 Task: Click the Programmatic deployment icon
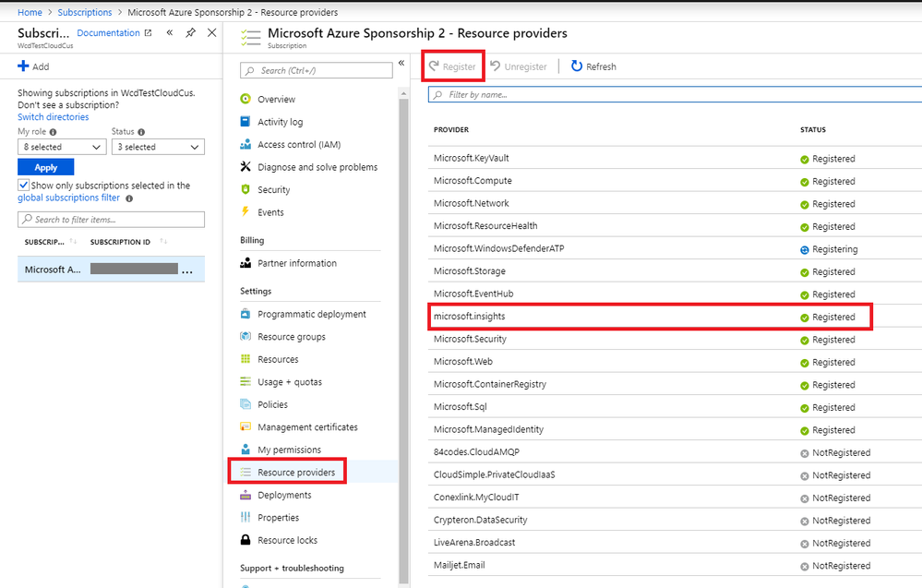pyautogui.click(x=245, y=314)
